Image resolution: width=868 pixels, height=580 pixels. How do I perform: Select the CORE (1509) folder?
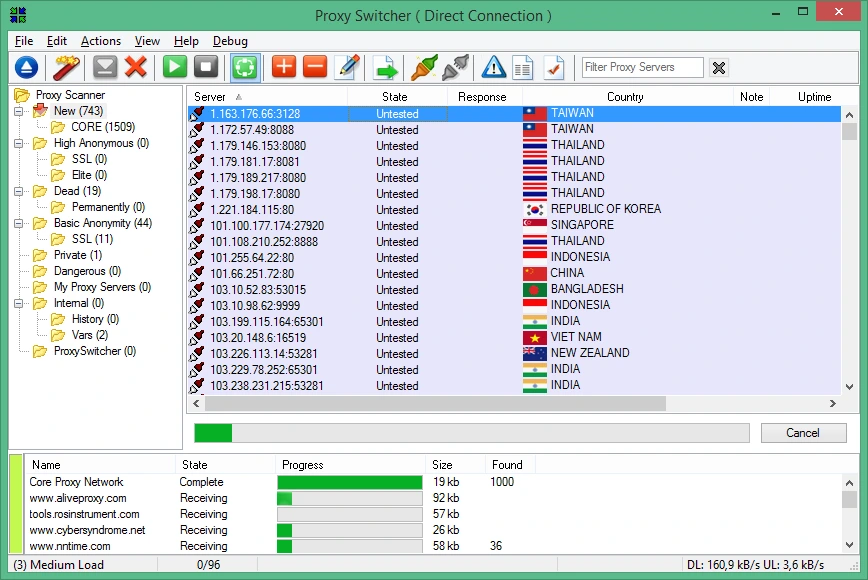point(103,127)
